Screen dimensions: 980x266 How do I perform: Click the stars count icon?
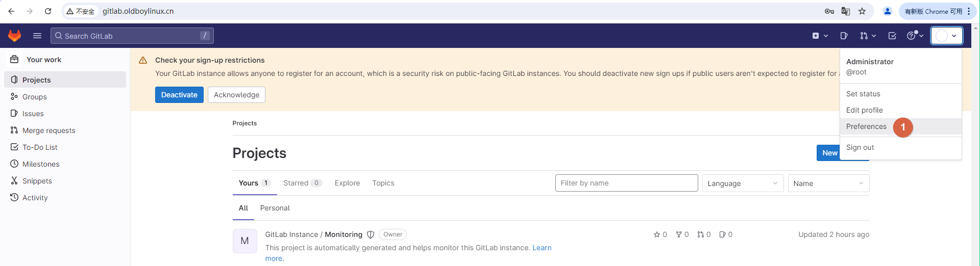tap(657, 234)
